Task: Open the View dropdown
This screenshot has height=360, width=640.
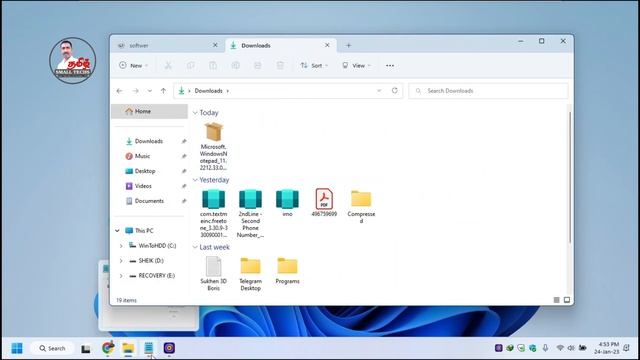Action: [357, 65]
